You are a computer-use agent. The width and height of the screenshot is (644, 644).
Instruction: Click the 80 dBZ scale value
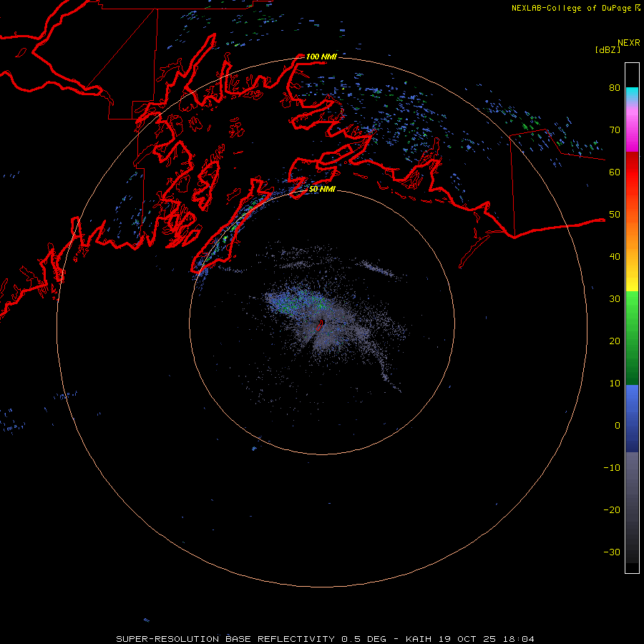(x=615, y=88)
